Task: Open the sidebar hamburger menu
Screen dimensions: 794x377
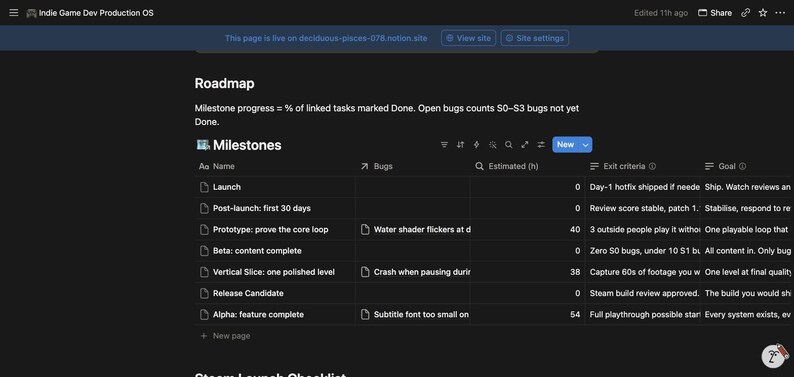Action: pos(14,13)
